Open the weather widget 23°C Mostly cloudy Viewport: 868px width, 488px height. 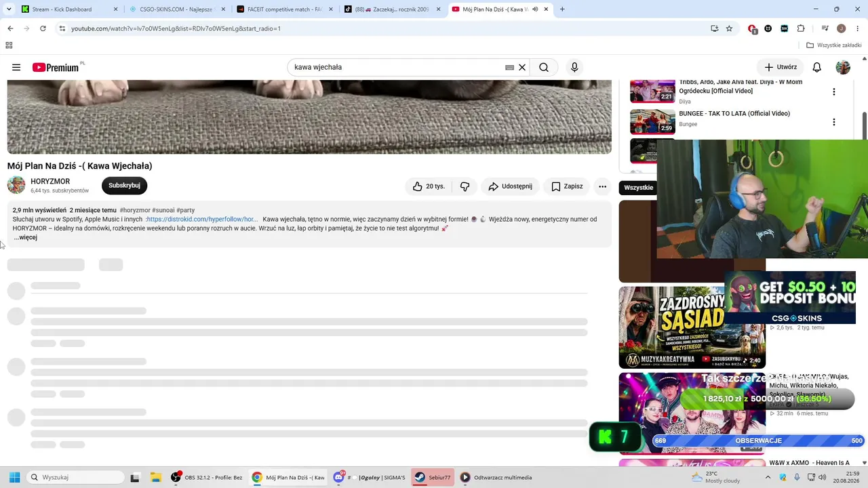click(715, 477)
